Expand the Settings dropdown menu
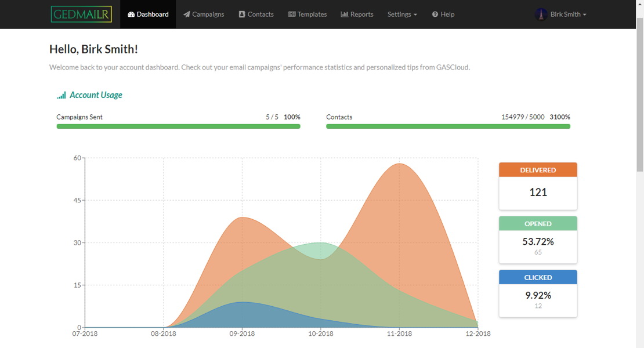Screen dimensions: 644x348 [402, 14]
